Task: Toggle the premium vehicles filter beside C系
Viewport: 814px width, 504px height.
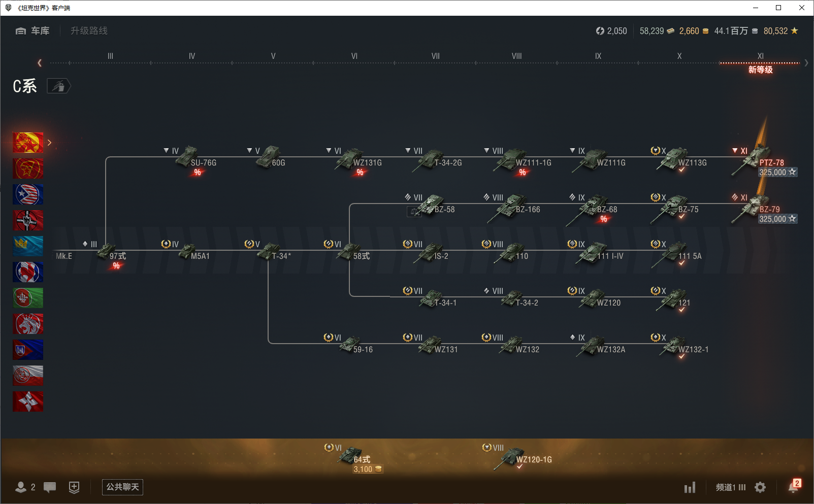Action: coord(59,86)
